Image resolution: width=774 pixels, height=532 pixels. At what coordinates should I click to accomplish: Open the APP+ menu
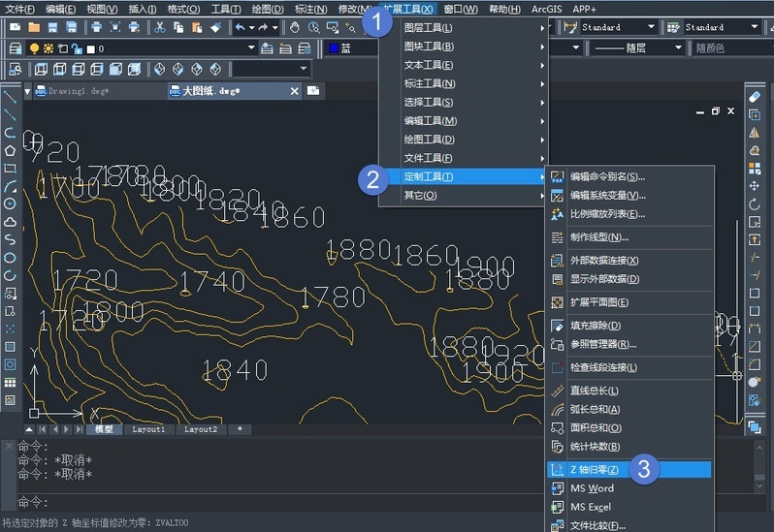click(585, 10)
